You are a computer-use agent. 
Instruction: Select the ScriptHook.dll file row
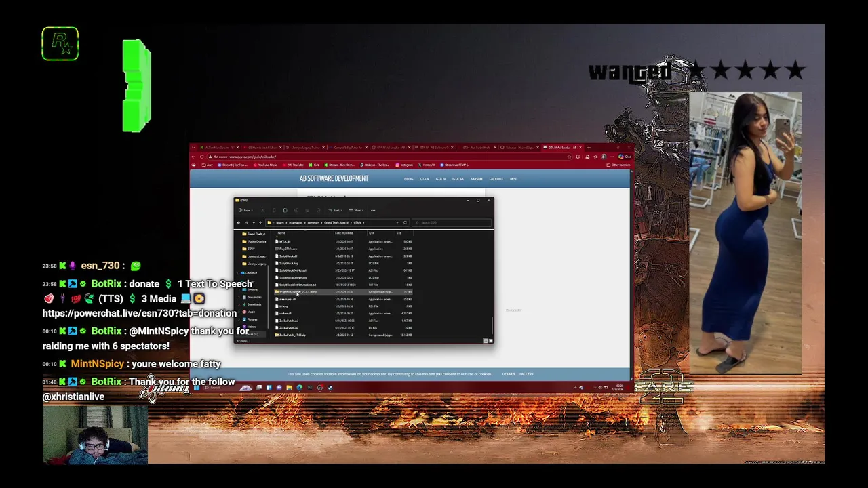pyautogui.click(x=344, y=256)
